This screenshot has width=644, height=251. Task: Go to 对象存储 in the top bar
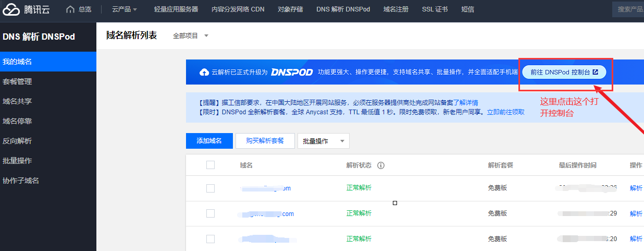point(290,9)
